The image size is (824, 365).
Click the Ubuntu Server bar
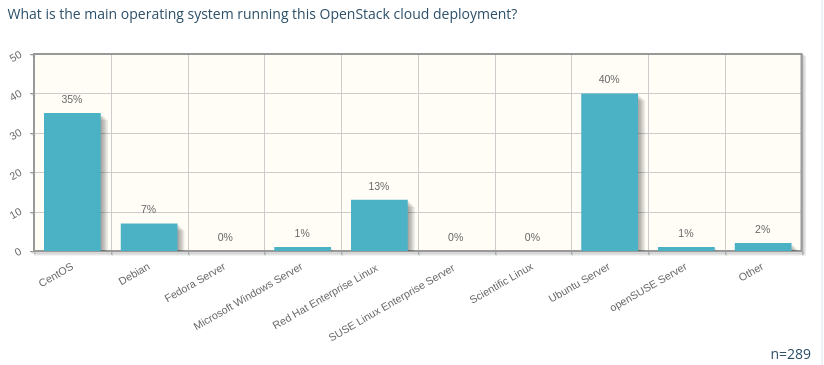coord(610,172)
